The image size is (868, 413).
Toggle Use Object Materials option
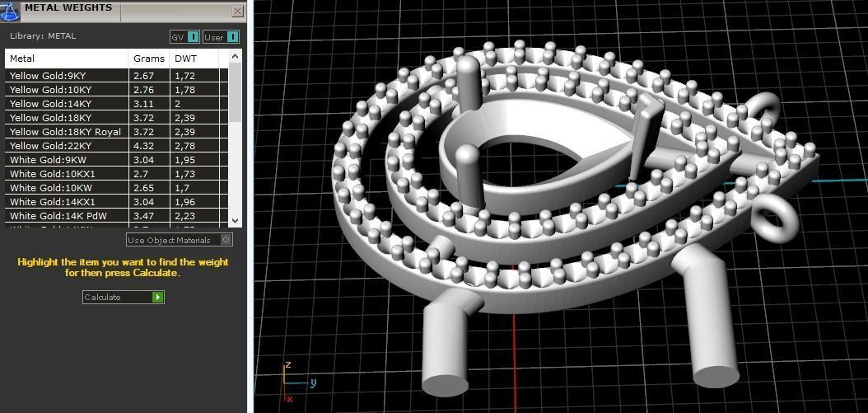(180, 240)
